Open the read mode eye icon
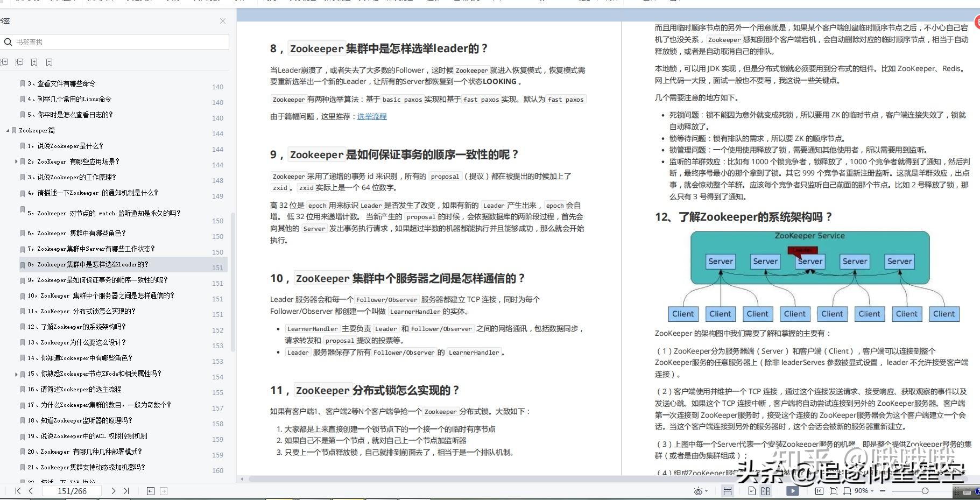Screen dimensions: 980x500 click(x=698, y=491)
